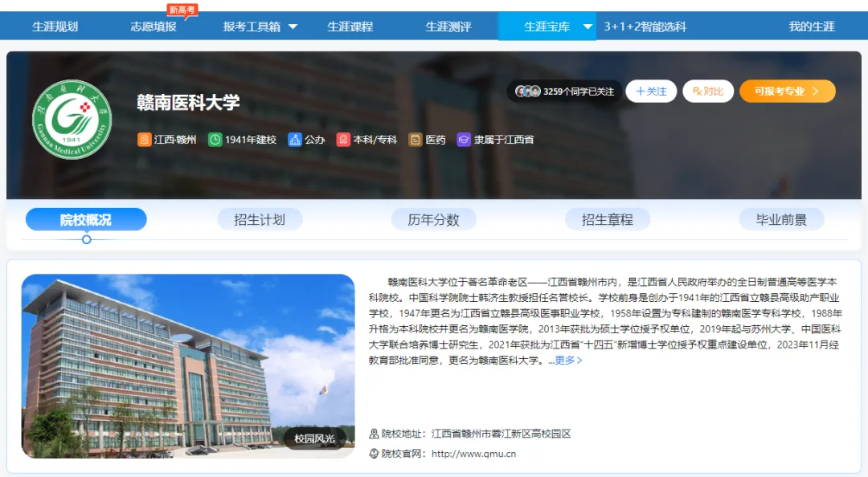Click the circle marker under the 院校概况 tab
The height and width of the screenshot is (477, 868).
(x=86, y=239)
